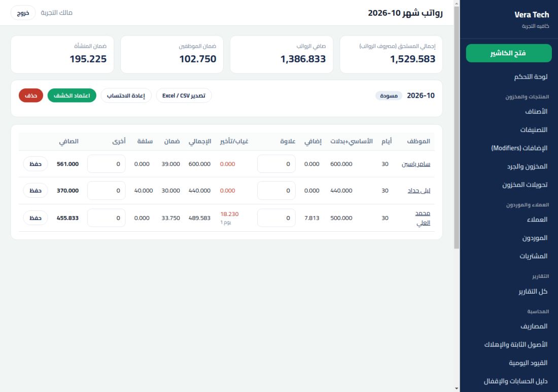Focus أخرى input in سامر ياسين row
558x392 pixels.
pos(107,164)
